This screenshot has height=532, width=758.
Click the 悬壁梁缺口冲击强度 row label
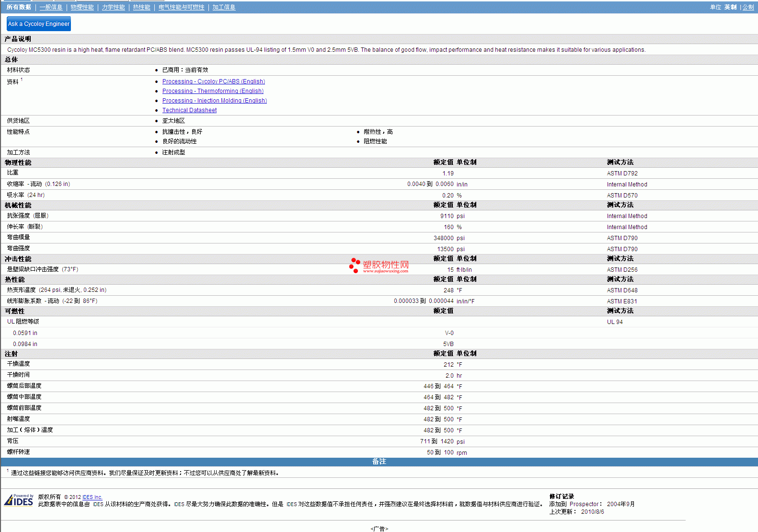(43, 269)
